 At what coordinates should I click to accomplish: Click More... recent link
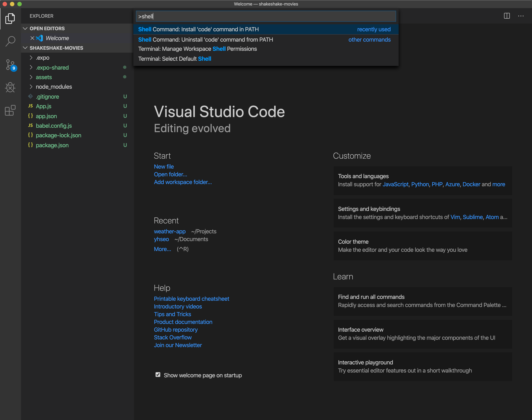(163, 249)
